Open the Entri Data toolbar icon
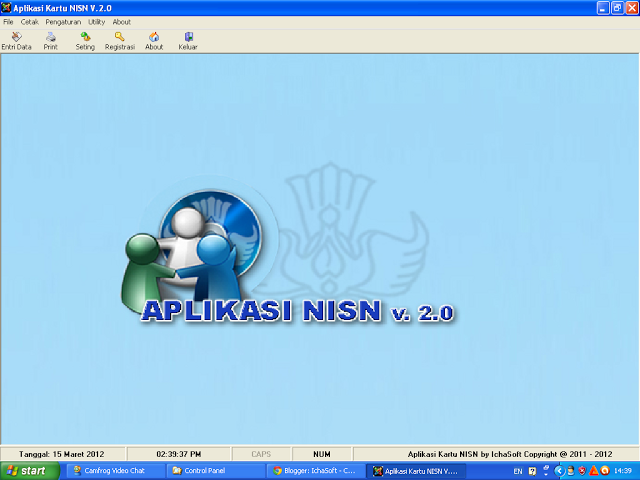 (x=16, y=41)
